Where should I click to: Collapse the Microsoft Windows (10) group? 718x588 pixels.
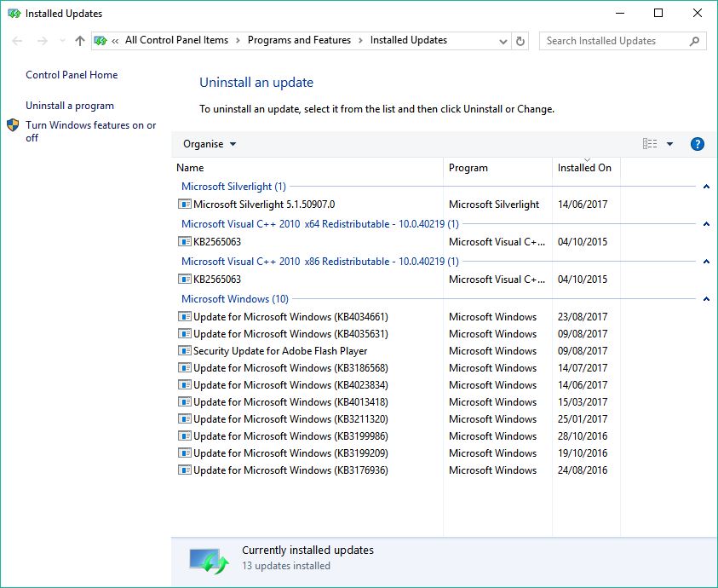(x=706, y=299)
